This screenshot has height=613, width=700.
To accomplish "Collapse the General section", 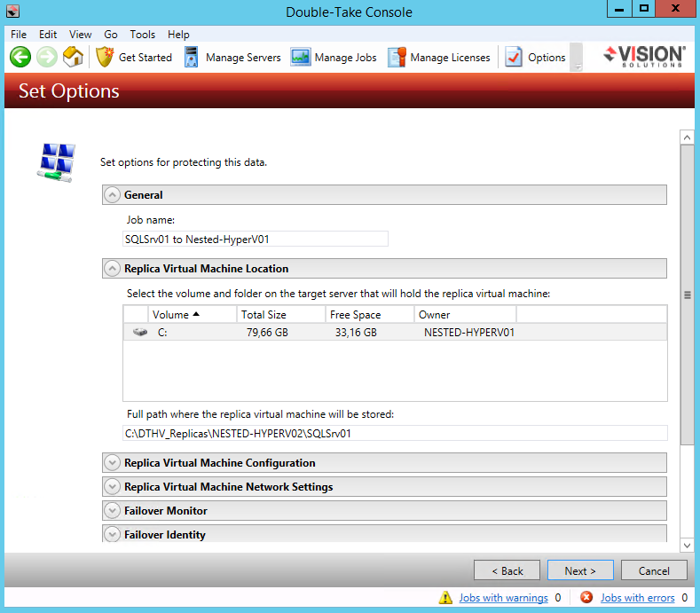I will (112, 195).
